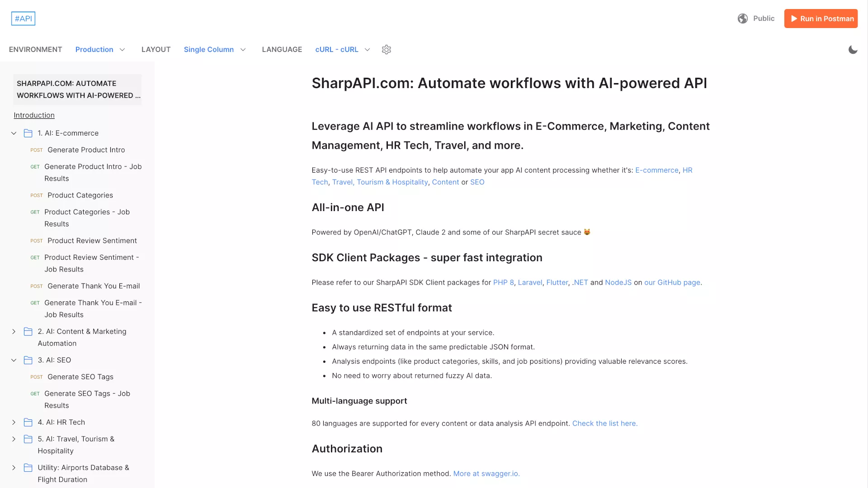868x488 pixels.
Task: Click the AI: E-commerce folder icon
Action: point(28,133)
